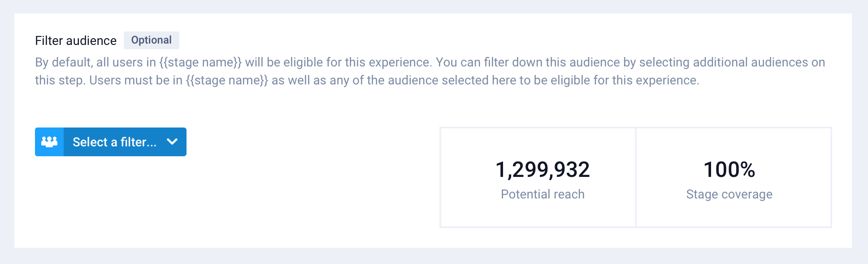Click the Optional badge
The width and height of the screenshot is (868, 264).
pos(151,40)
